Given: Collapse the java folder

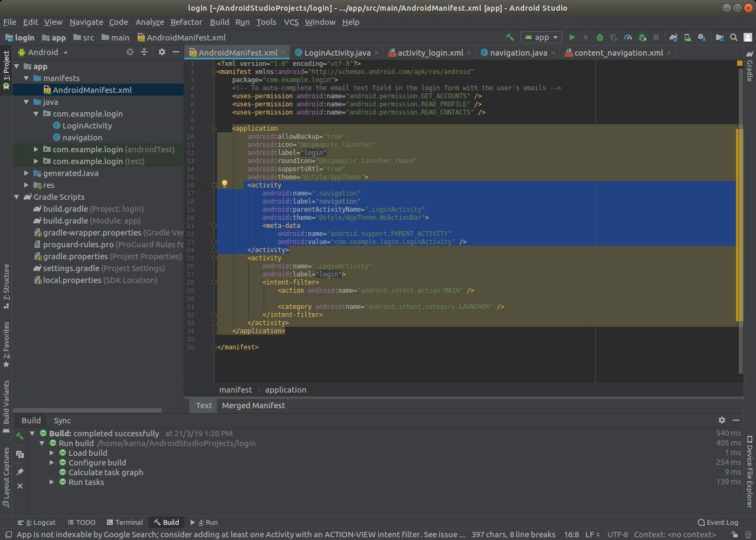Looking at the screenshot, I should (26, 102).
